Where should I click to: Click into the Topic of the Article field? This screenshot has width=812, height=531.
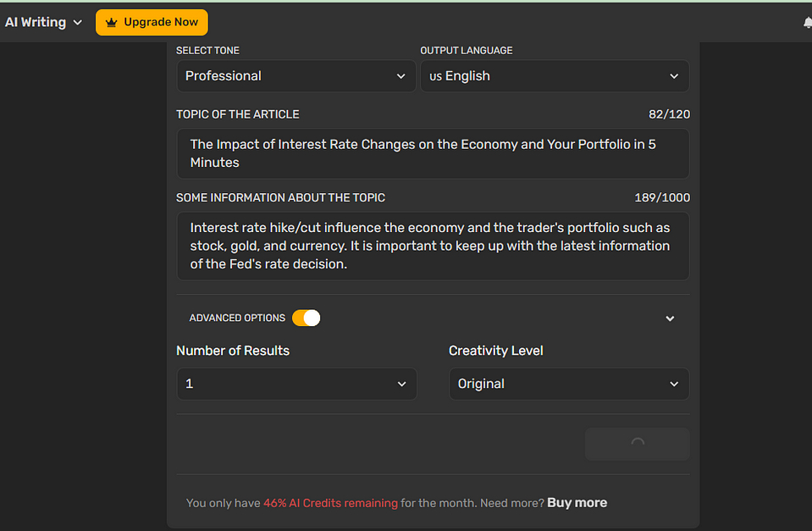pyautogui.click(x=432, y=153)
